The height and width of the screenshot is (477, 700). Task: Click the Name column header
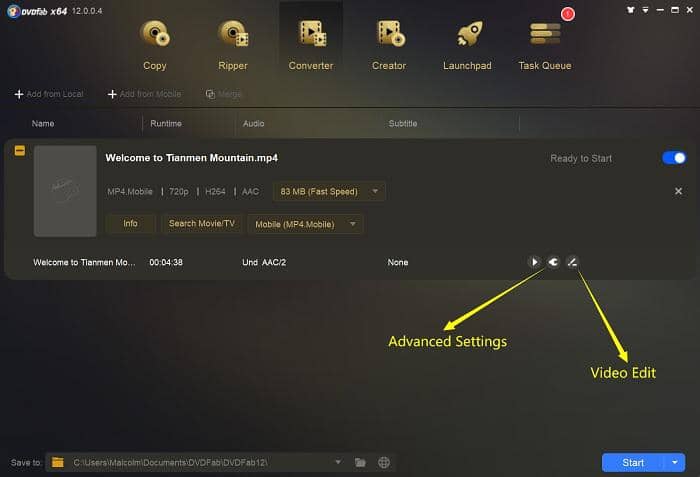(43, 124)
